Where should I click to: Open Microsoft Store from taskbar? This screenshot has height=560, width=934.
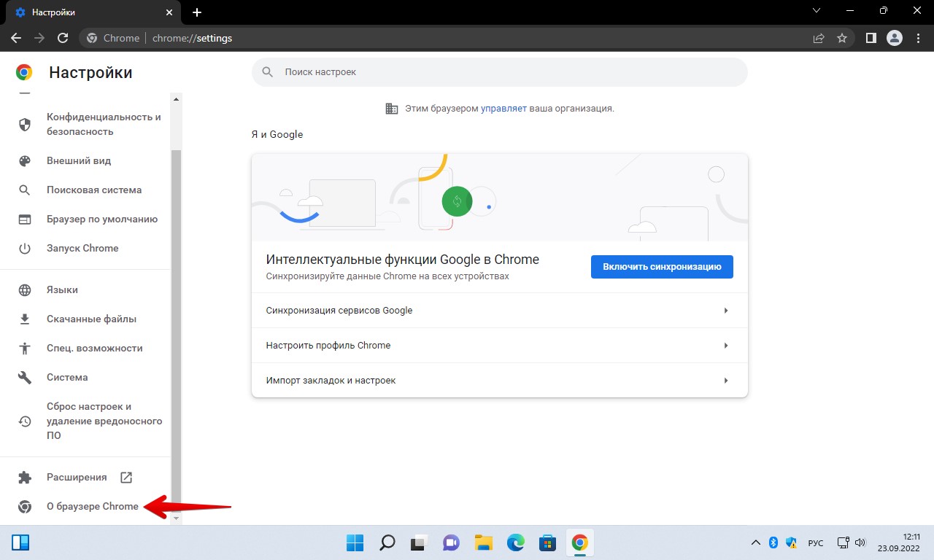548,542
